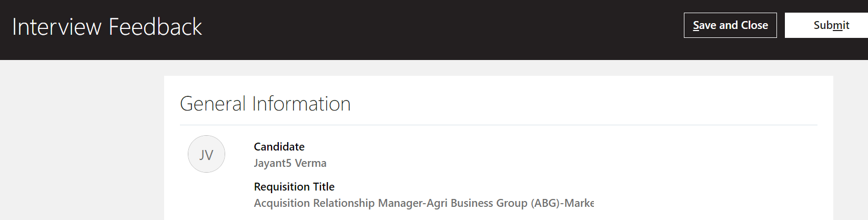
Task: Click the Requisition Title label
Action: click(x=294, y=187)
